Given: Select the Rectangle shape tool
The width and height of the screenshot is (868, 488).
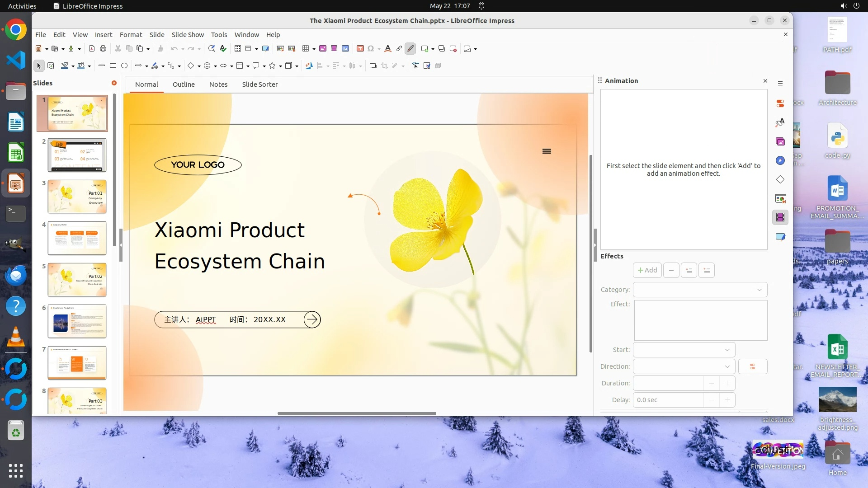Looking at the screenshot, I should pyautogui.click(x=113, y=66).
